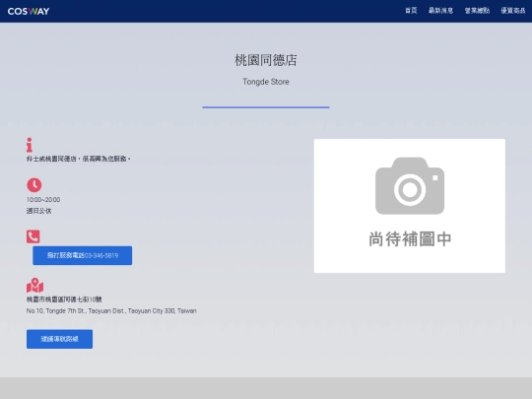Open the 營業據點 store locations menu item
This screenshot has width=532, height=399.
click(477, 11)
